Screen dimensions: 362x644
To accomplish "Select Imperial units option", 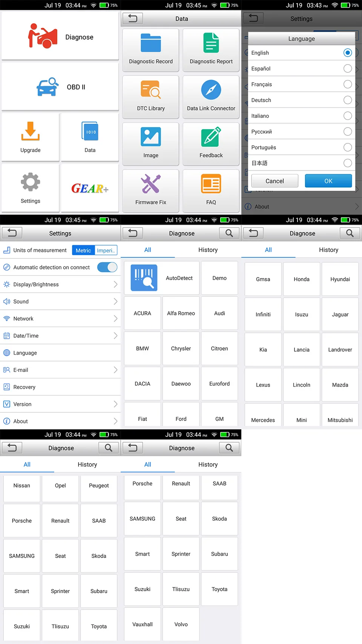I will point(106,250).
